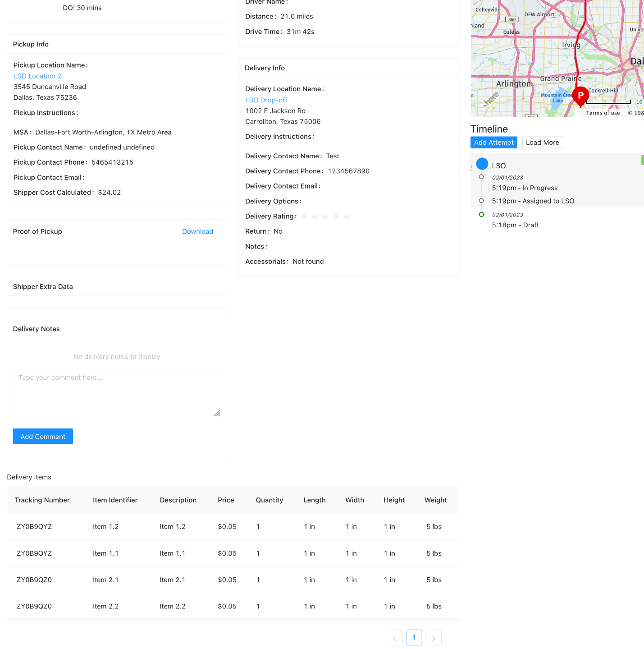Click the fifth delivery rating star
The height and width of the screenshot is (649, 644).
347,217
